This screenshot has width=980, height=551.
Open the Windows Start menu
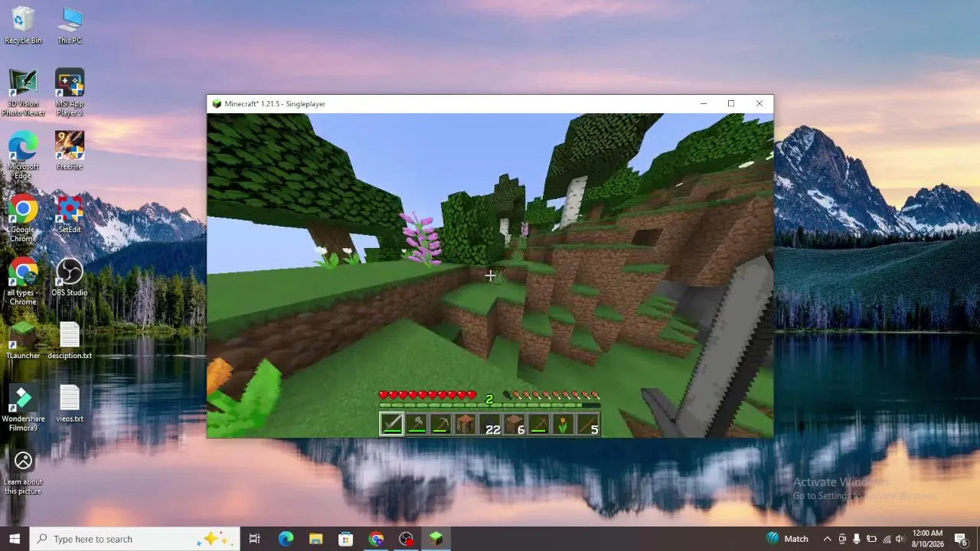[x=15, y=539]
